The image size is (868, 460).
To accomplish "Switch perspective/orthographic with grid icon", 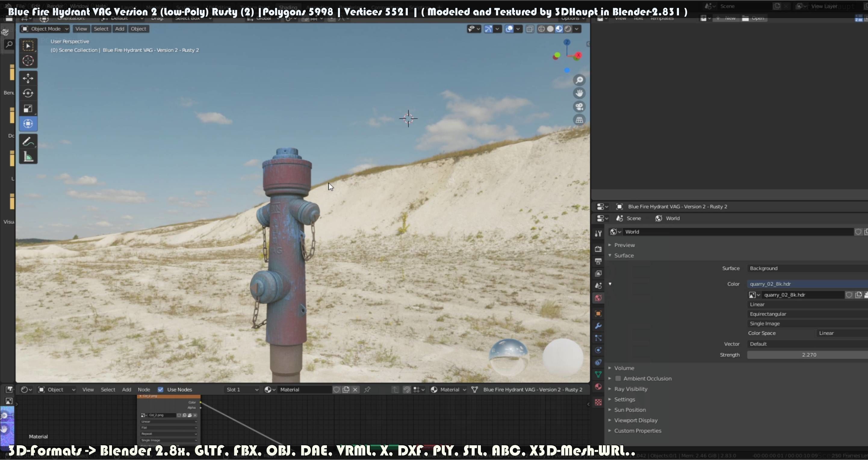I will (x=579, y=120).
